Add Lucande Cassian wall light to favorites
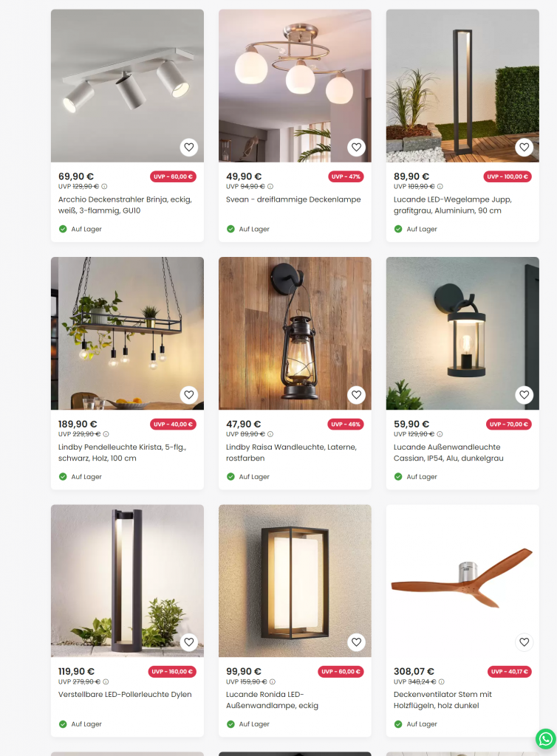557x756 pixels. 524,395
